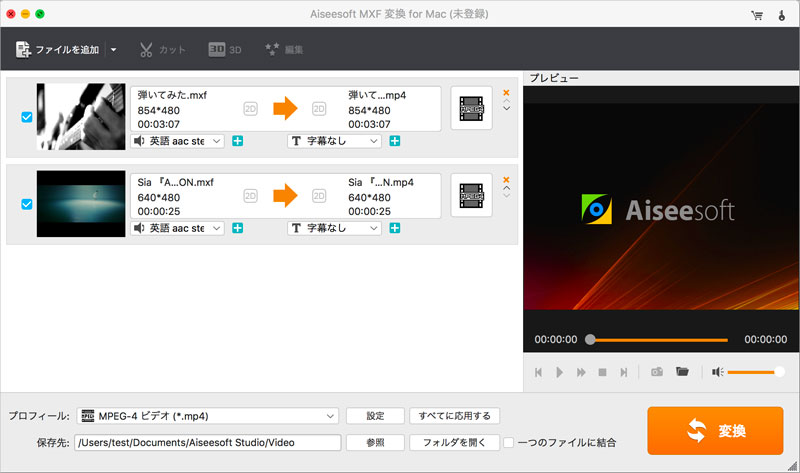This screenshot has width=800, height=473.
Task: Move the Sia file up in the list
Action: (506, 188)
